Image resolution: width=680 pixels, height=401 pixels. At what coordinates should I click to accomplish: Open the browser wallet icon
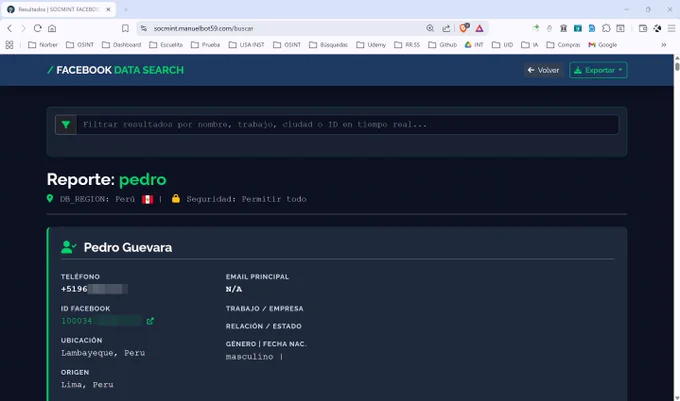click(643, 28)
